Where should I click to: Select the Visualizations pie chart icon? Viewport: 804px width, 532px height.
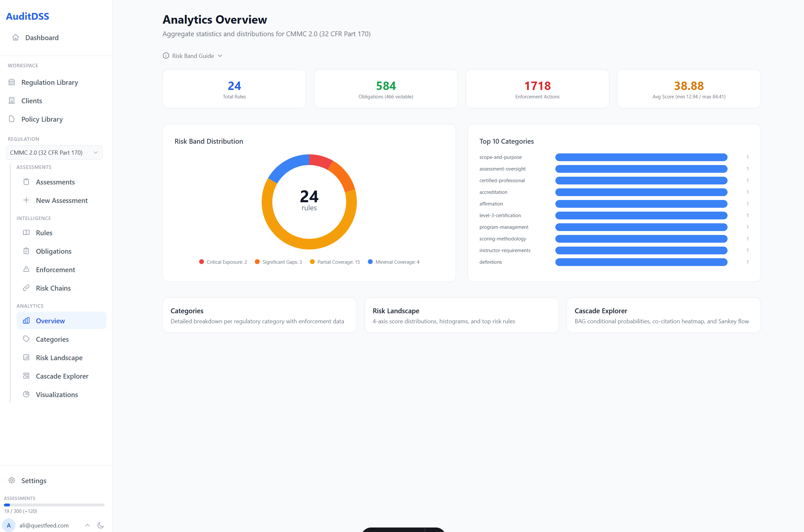tap(27, 394)
